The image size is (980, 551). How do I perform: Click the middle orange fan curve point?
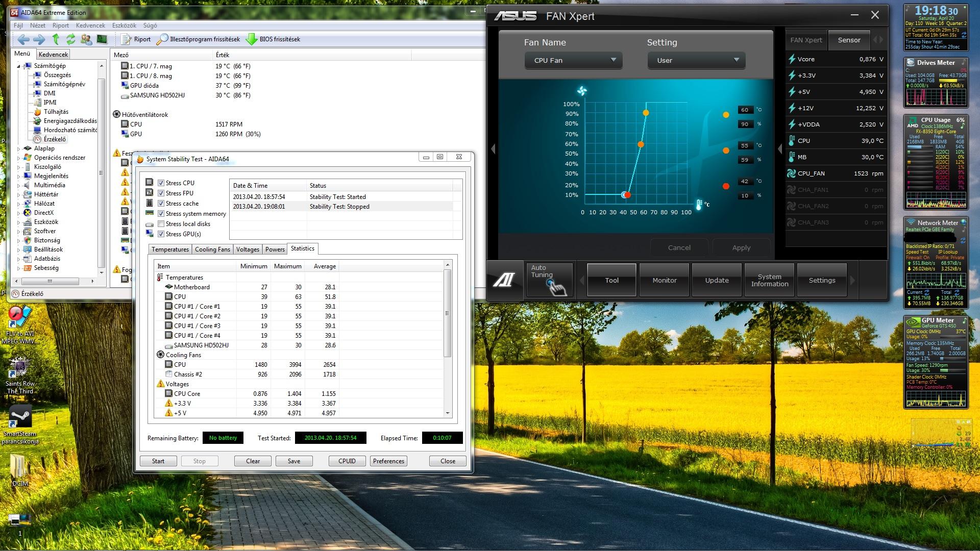click(641, 145)
